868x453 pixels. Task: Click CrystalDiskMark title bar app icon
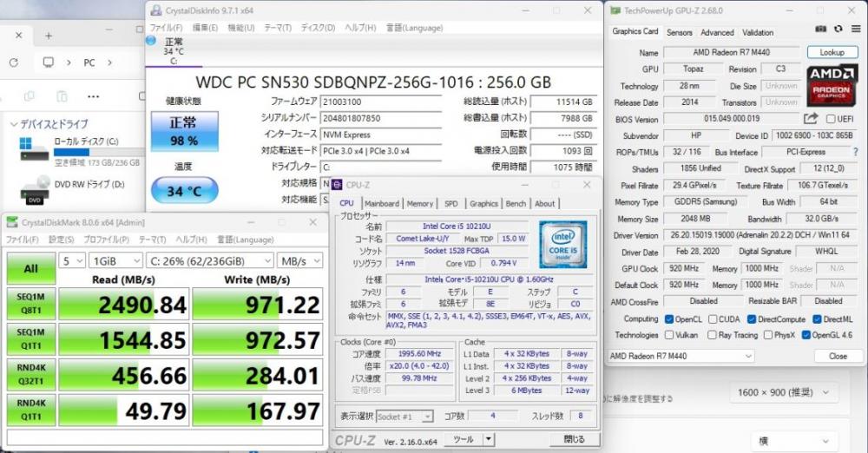click(x=12, y=222)
